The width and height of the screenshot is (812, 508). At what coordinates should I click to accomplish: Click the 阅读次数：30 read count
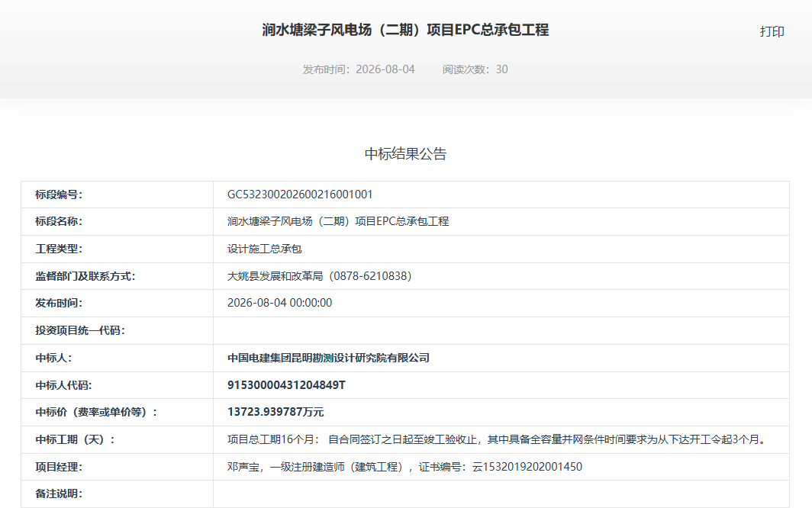tap(475, 69)
